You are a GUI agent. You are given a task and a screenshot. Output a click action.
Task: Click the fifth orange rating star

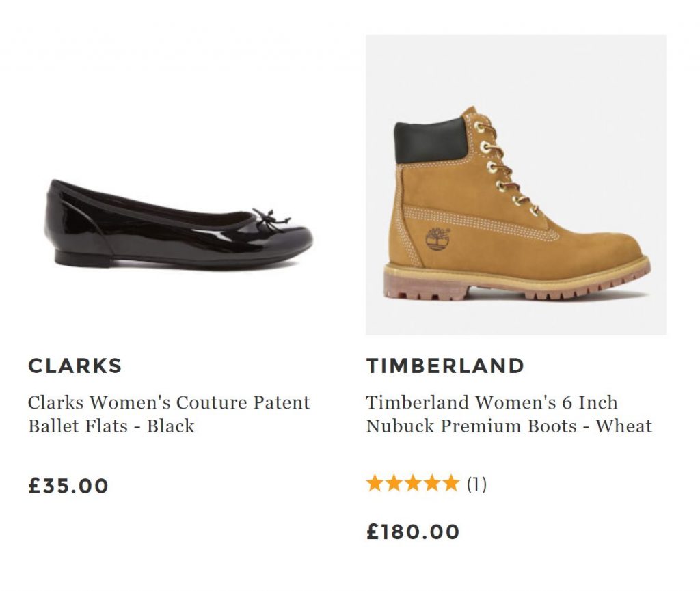[x=450, y=484]
